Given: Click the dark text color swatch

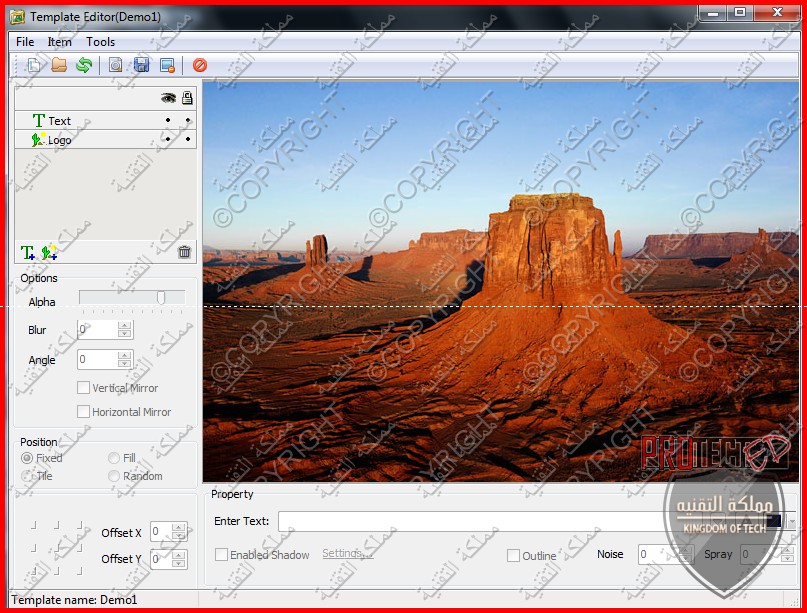Looking at the screenshot, I should click(x=774, y=521).
